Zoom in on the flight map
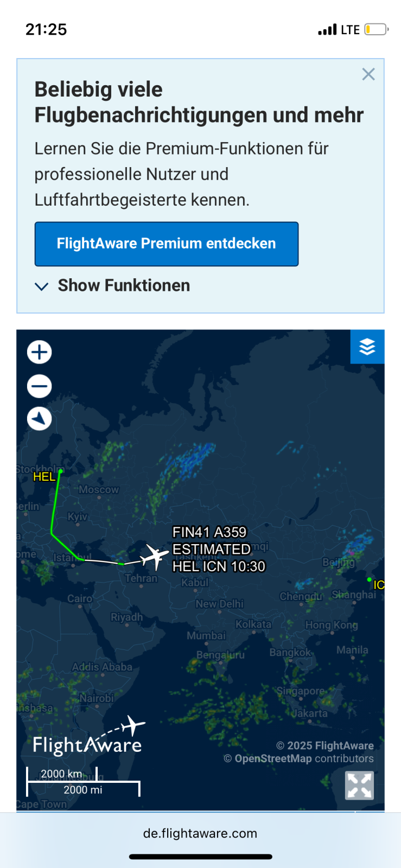This screenshot has width=401, height=868. point(40,352)
